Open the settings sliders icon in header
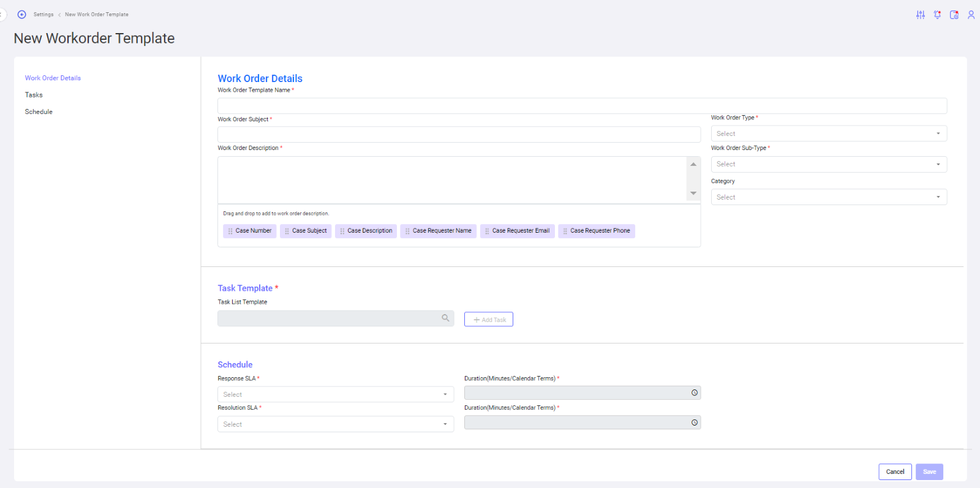Image resolution: width=980 pixels, height=488 pixels. pos(920,15)
